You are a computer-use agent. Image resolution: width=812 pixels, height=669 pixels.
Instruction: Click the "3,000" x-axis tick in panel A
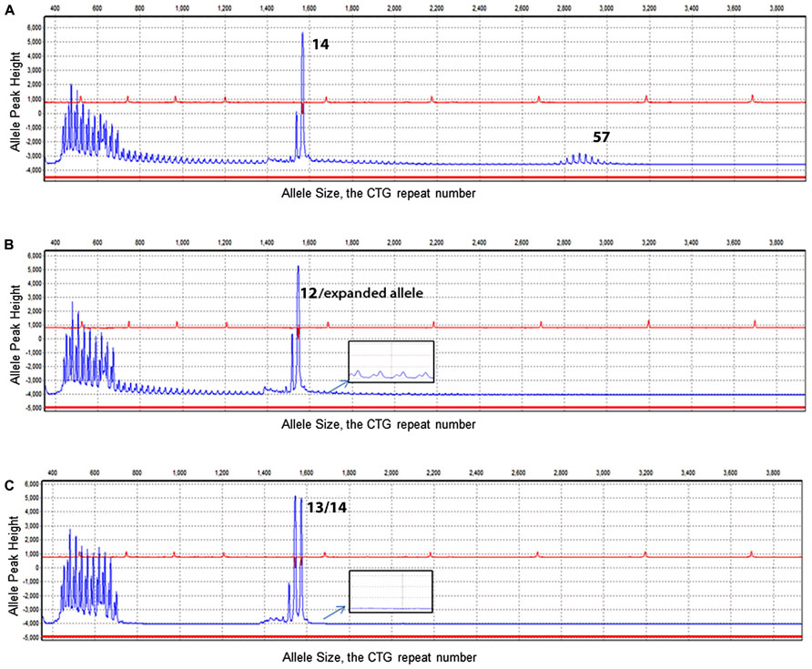coord(606,8)
